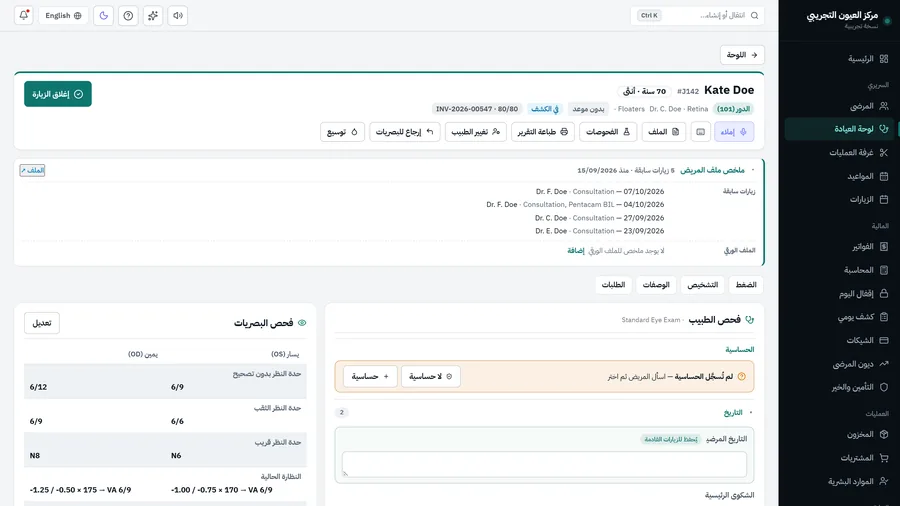Expand the view using توسيع
This screenshot has height=506, width=900.
coord(342,132)
